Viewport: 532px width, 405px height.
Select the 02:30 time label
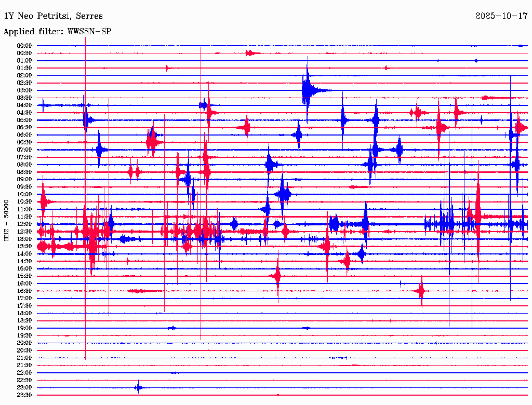(24, 83)
